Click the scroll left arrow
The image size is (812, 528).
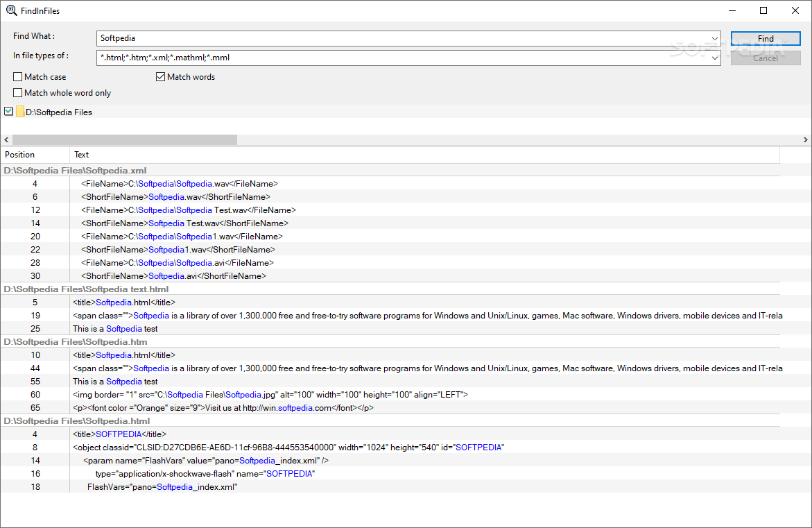pos(6,140)
